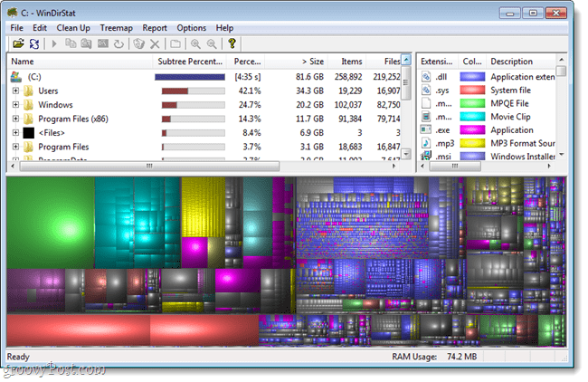Click the Movie Clip file type icon
Viewport: 588px width, 382px height.
click(426, 117)
